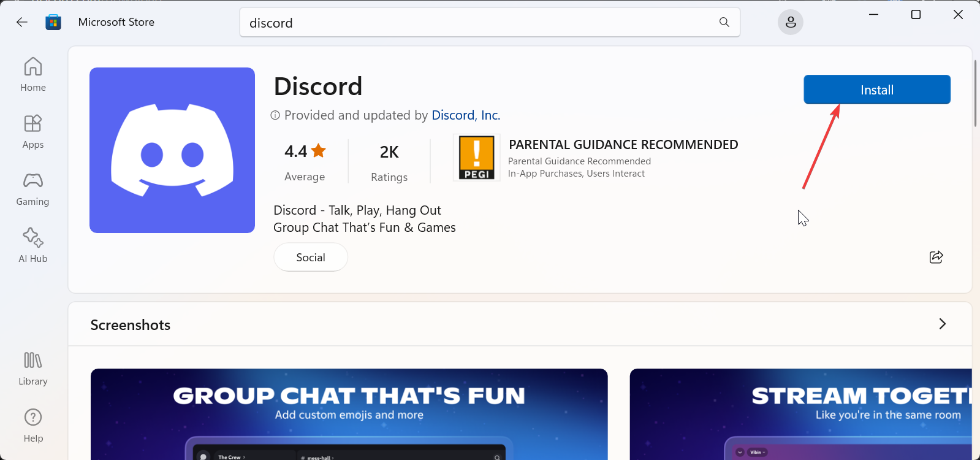Click the search magnifier icon
980x460 pixels.
coord(724,22)
